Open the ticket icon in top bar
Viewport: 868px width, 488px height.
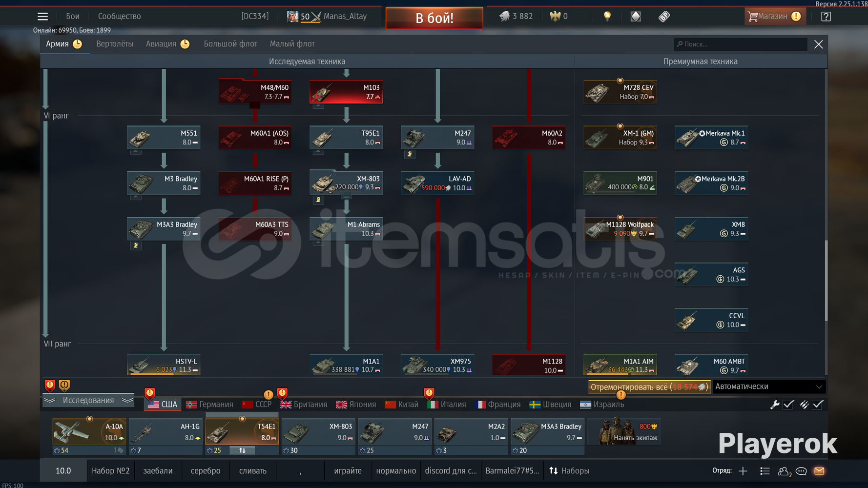click(x=664, y=16)
